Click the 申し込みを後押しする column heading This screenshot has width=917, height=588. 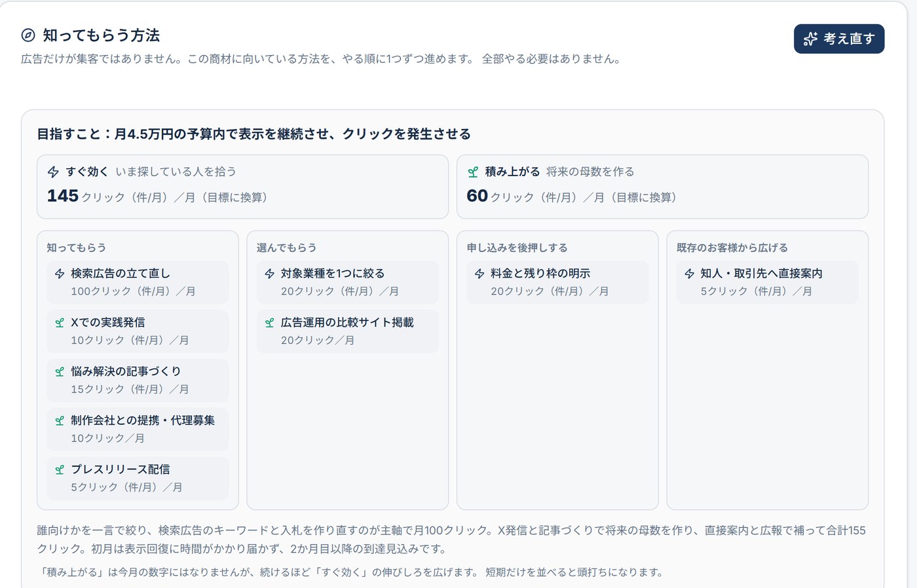[517, 248]
